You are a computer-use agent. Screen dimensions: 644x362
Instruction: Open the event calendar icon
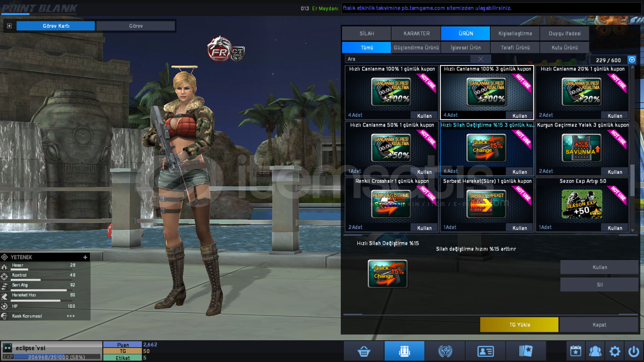[576, 351]
